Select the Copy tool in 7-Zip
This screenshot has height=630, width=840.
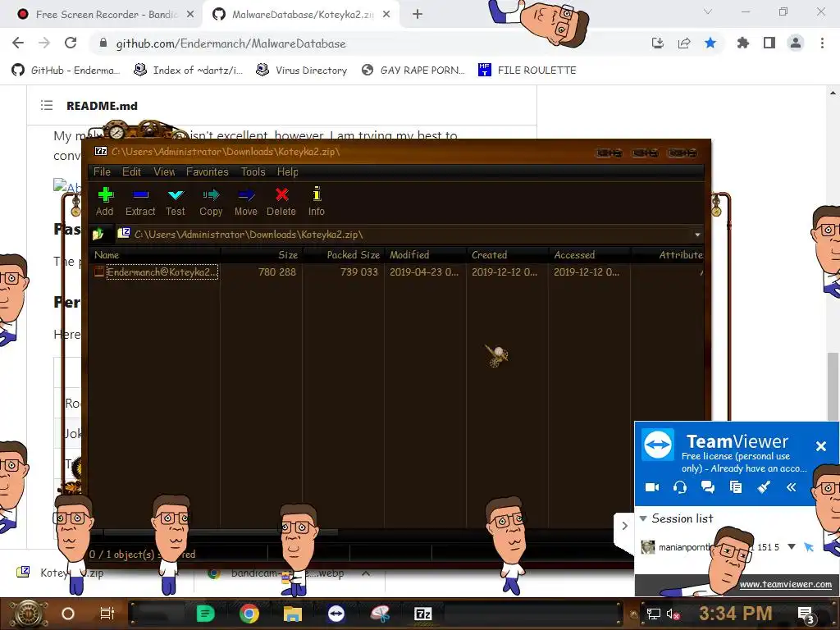(211, 202)
